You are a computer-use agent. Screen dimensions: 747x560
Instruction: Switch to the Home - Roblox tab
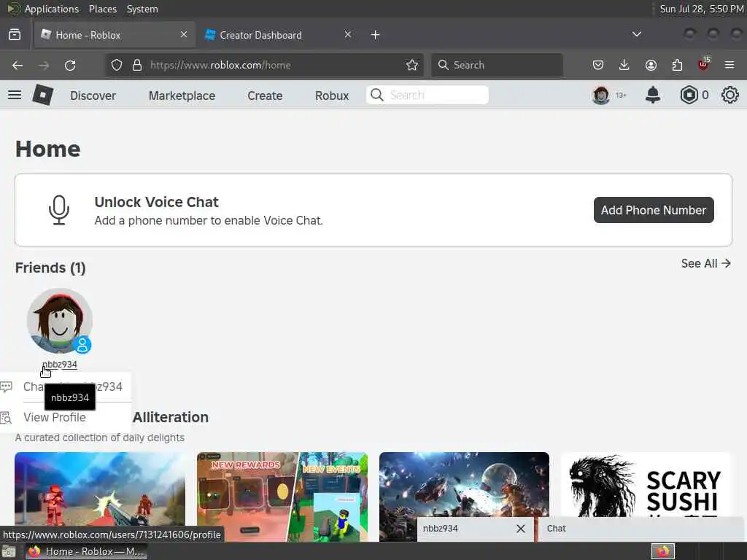click(114, 35)
